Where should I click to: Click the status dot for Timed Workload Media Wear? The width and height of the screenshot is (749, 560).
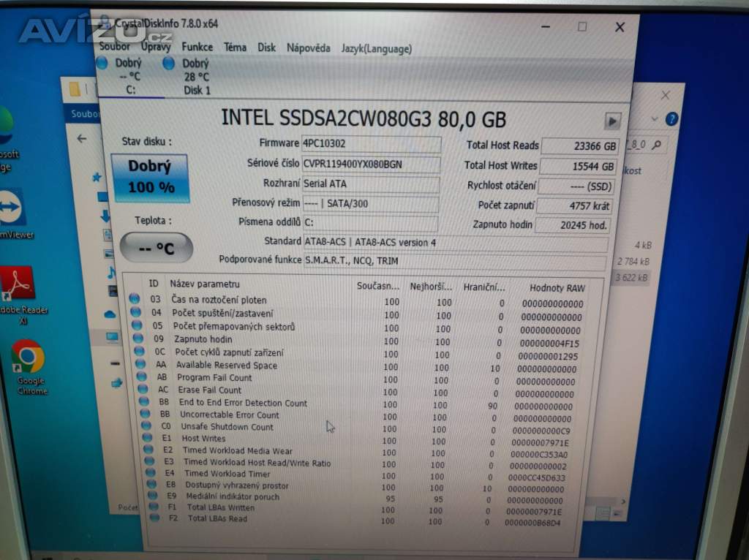pos(148,449)
